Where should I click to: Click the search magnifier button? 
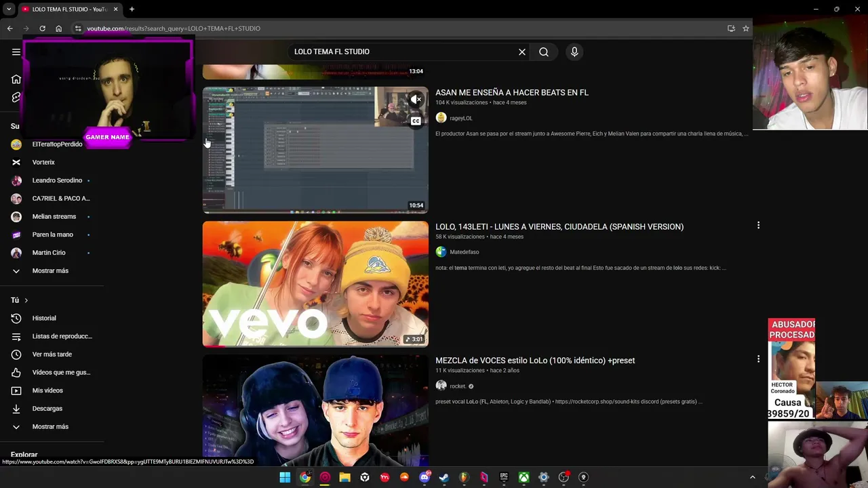click(544, 52)
